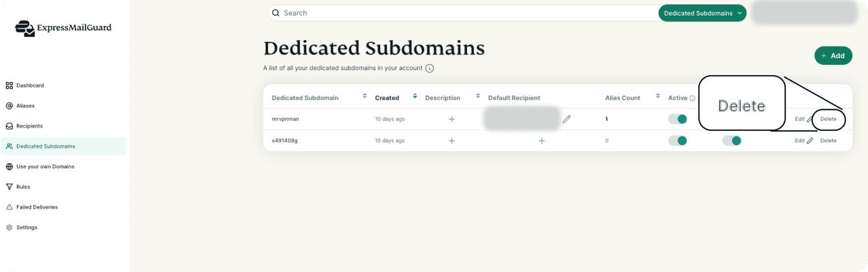
Task: Edit default recipient pencil for mrvpnman
Action: point(567,119)
